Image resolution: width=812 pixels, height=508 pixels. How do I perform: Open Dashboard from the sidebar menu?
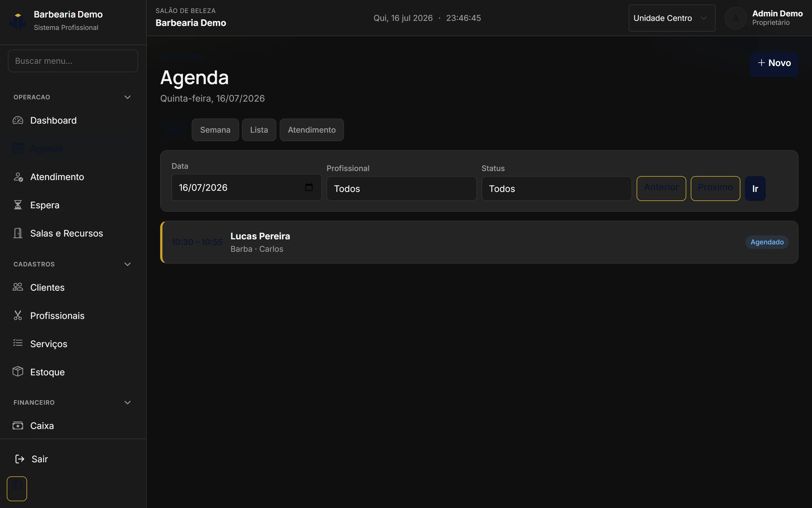click(x=73, y=120)
